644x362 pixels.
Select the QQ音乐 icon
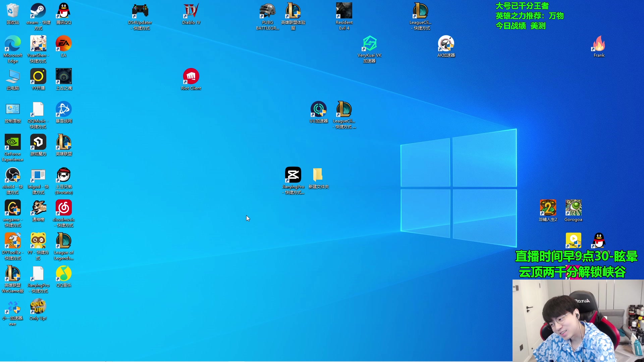64,277
